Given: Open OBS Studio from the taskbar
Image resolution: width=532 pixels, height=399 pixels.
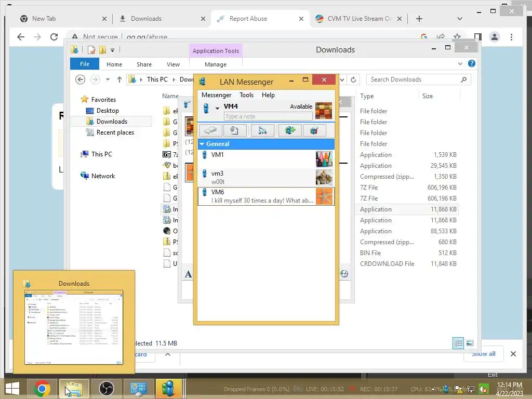Looking at the screenshot, I should 106,389.
